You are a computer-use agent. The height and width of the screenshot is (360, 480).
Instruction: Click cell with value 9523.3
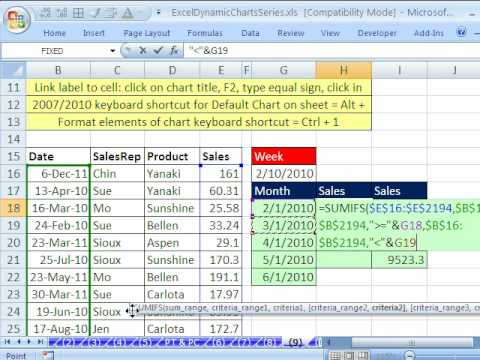(399, 260)
